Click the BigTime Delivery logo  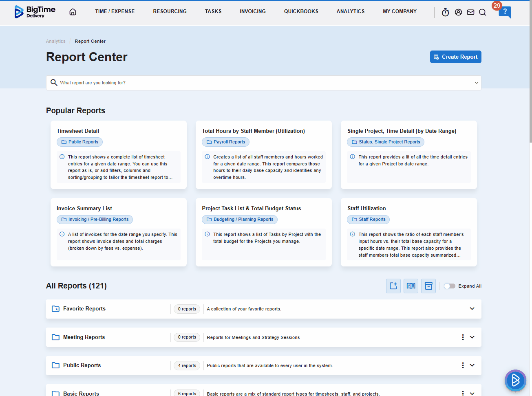[34, 12]
